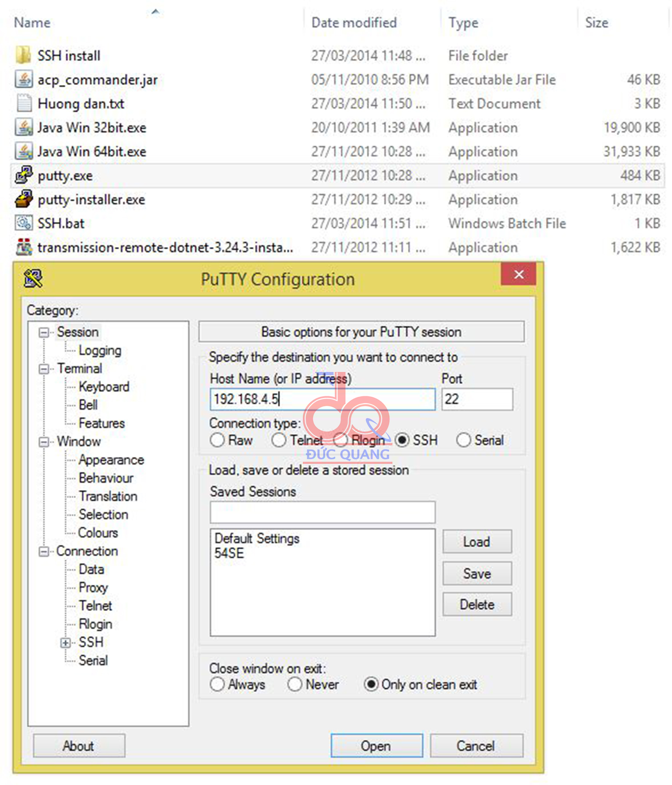The width and height of the screenshot is (672, 785).
Task: Click the Huong dan.txt document icon
Action: click(x=23, y=103)
